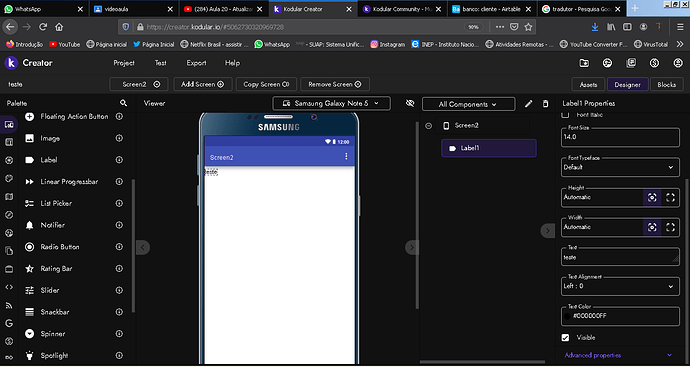Collapse the Palette panel left arrow
The image size is (690, 367).
click(143, 247)
